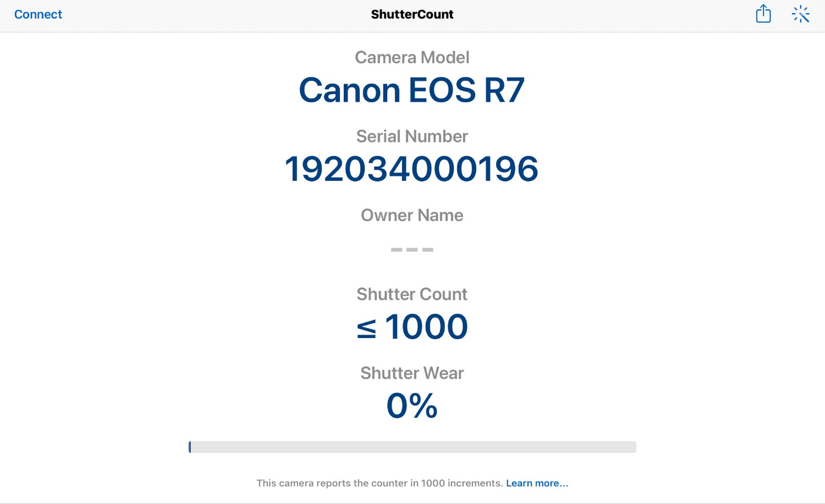
Task: Select the Camera Model label
Action: click(x=412, y=57)
